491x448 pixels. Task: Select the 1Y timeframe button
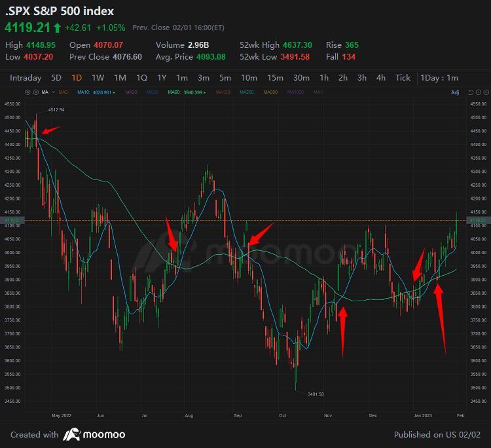(x=162, y=77)
